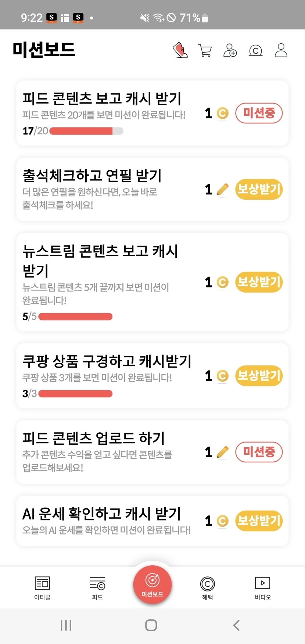
Task: Claim reward for AI 운세 확인하고 캐시 받기
Action: (259, 520)
